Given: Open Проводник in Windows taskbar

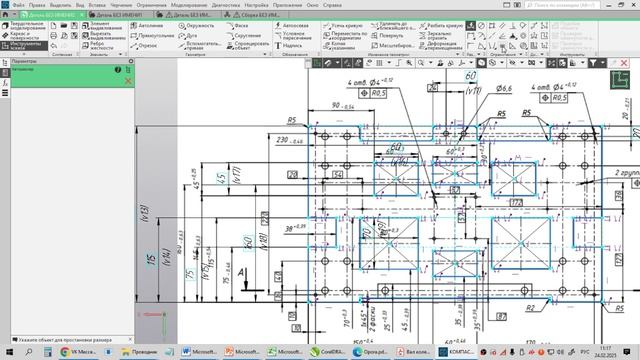Looking at the screenshot, I should (x=140, y=351).
